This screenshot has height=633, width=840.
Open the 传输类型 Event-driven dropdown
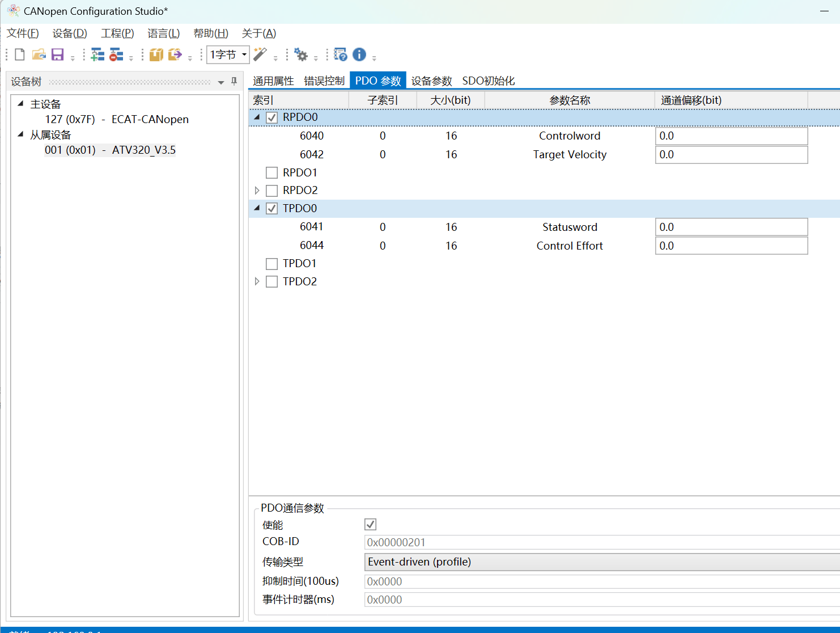(x=602, y=562)
